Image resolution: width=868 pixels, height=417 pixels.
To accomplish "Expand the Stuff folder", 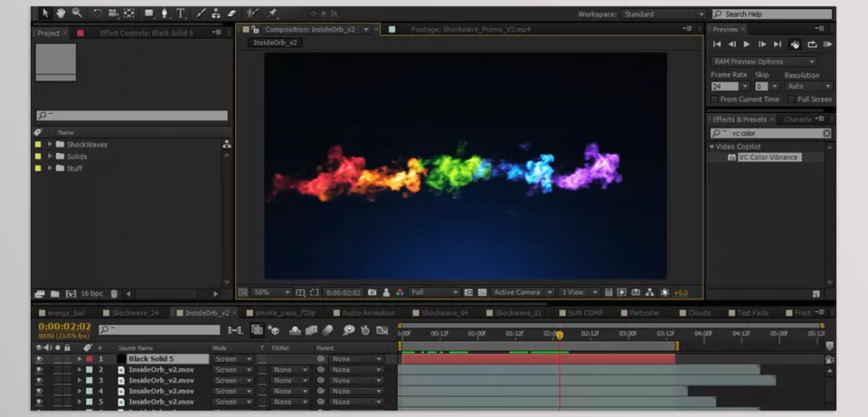I will click(x=51, y=168).
